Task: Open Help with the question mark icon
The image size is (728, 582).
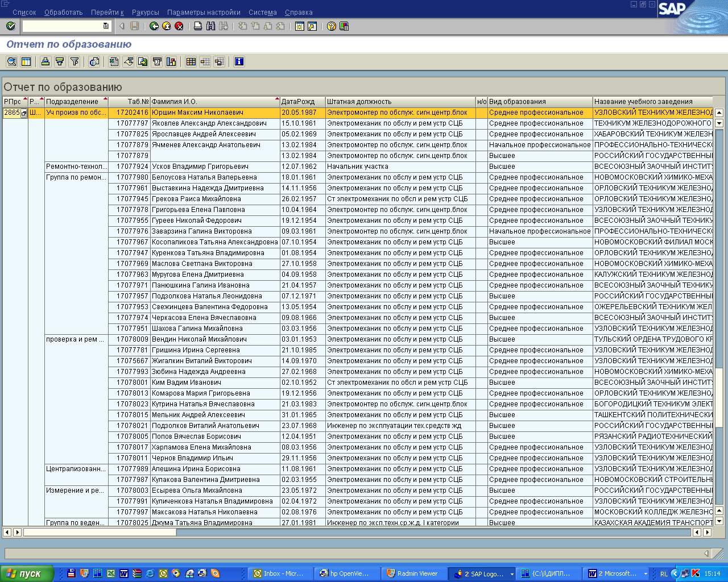Action: tap(332, 26)
